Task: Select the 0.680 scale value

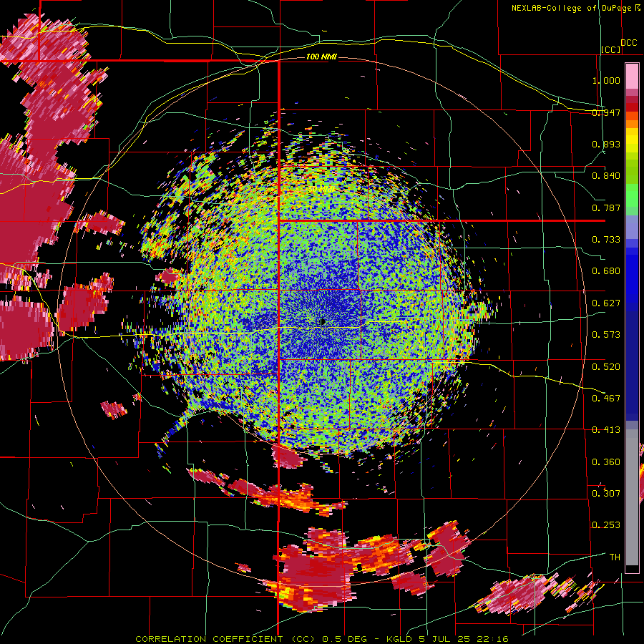Action: tap(606, 271)
